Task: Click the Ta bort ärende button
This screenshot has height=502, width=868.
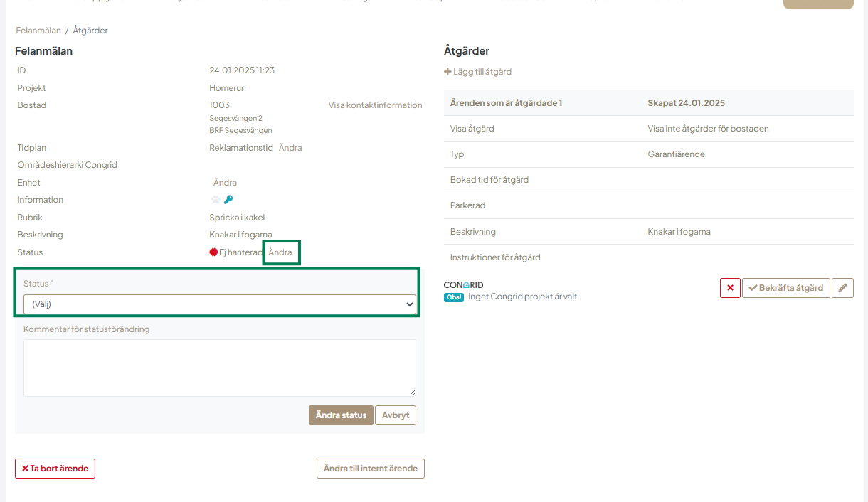Action: tap(55, 469)
